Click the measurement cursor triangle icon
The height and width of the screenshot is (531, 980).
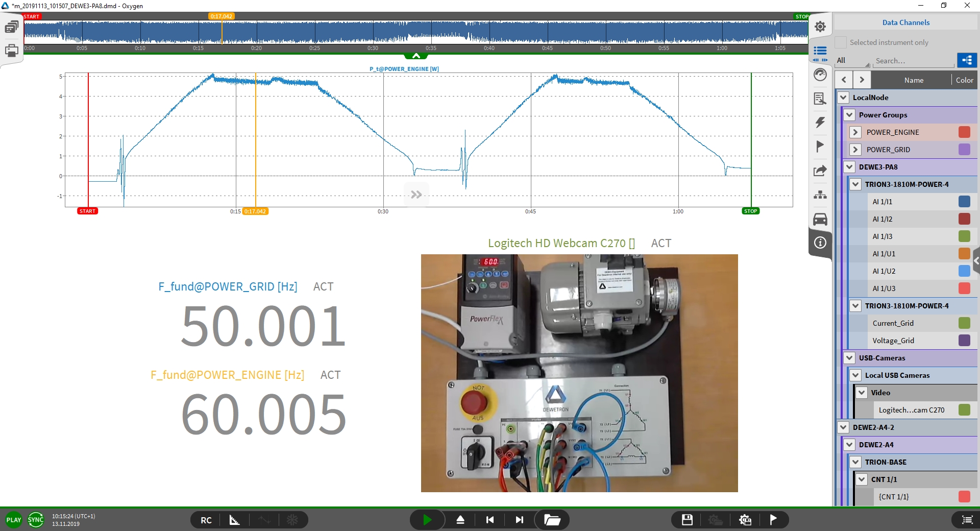[x=234, y=520]
